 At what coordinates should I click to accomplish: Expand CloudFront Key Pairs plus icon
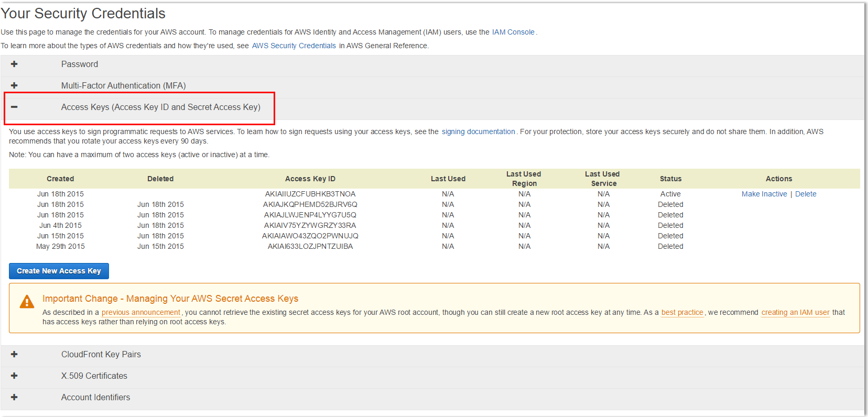point(14,354)
